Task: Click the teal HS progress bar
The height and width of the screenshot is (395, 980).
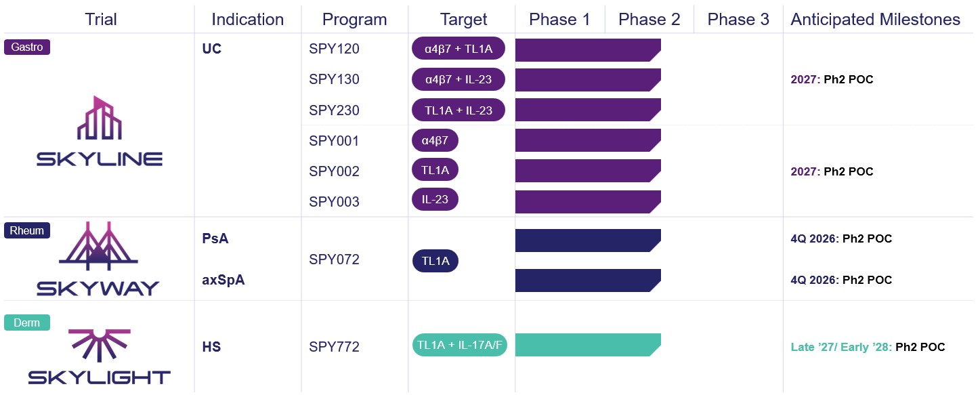Action: [x=588, y=345]
